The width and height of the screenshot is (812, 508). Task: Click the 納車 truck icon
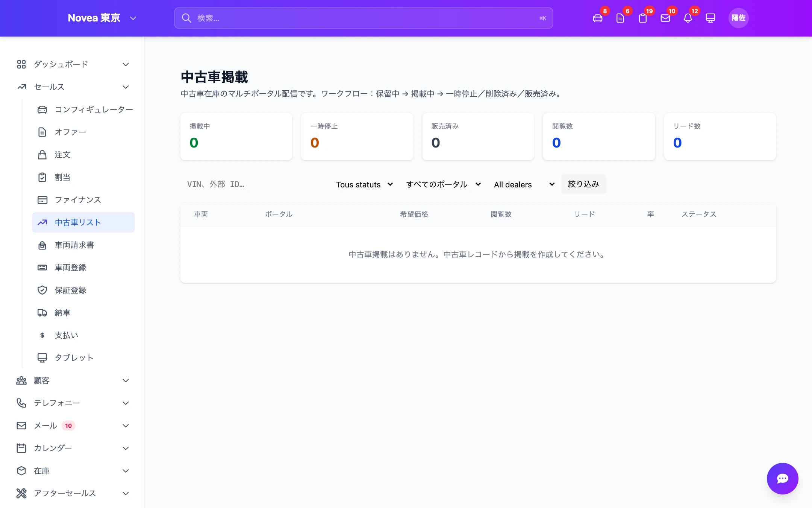click(42, 313)
